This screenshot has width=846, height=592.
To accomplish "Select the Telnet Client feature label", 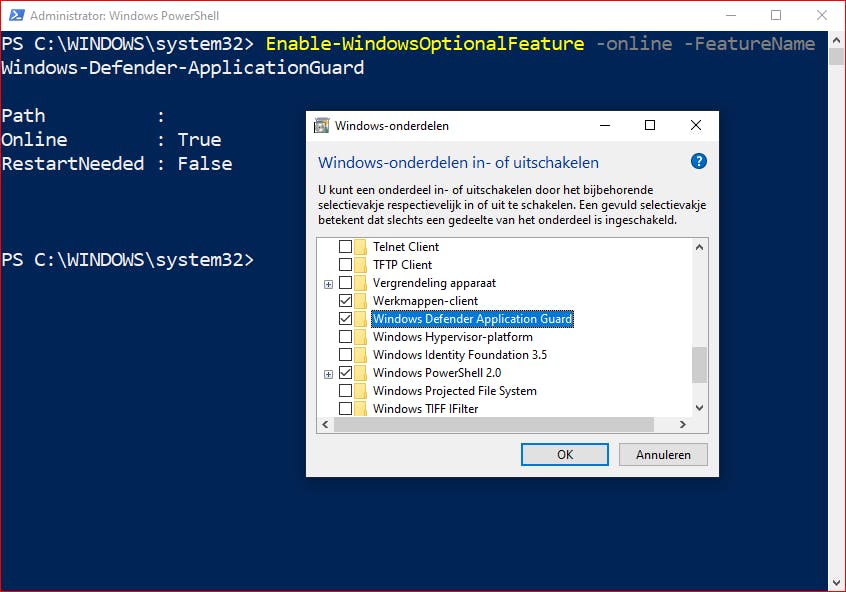I will 406,247.
